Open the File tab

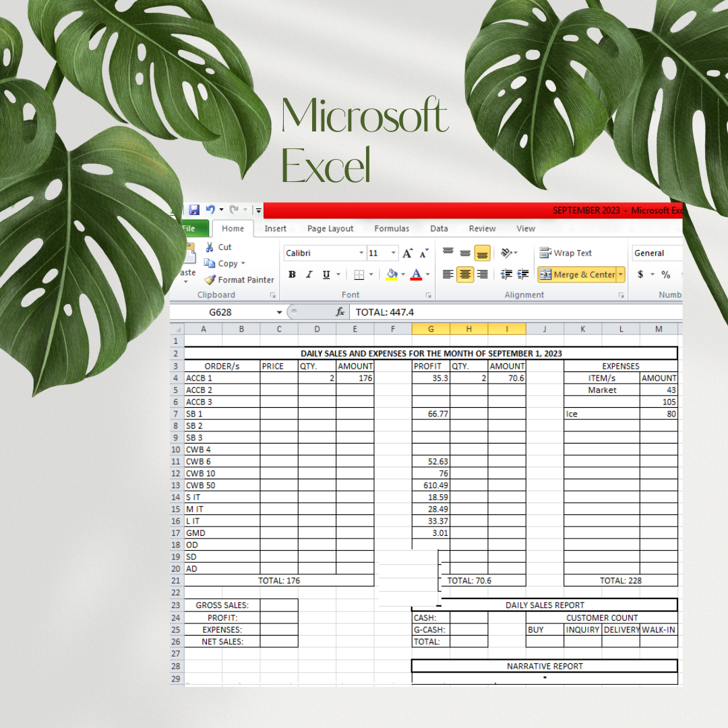pos(189,229)
